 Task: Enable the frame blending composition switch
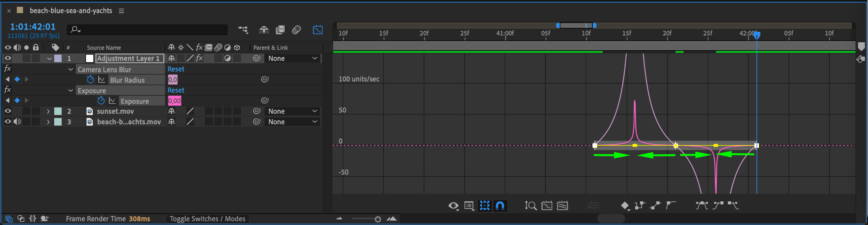(x=280, y=30)
